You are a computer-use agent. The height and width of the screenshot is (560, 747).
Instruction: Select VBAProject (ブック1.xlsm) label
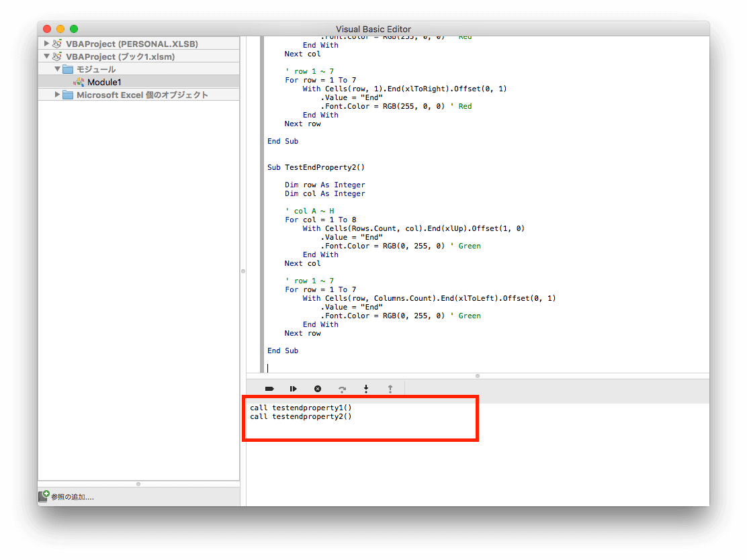(120, 56)
